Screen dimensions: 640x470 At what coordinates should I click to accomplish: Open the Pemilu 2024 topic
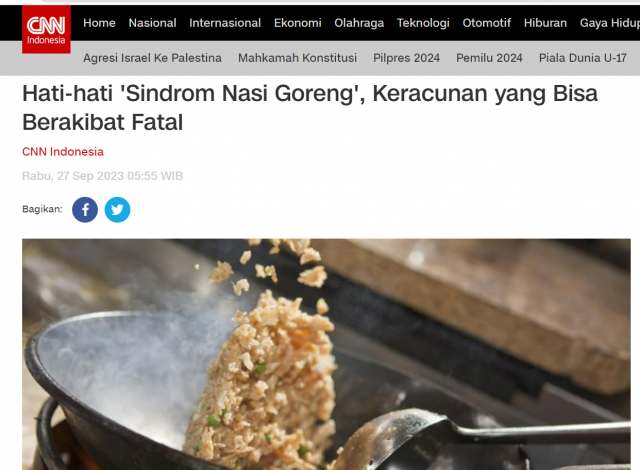click(489, 58)
